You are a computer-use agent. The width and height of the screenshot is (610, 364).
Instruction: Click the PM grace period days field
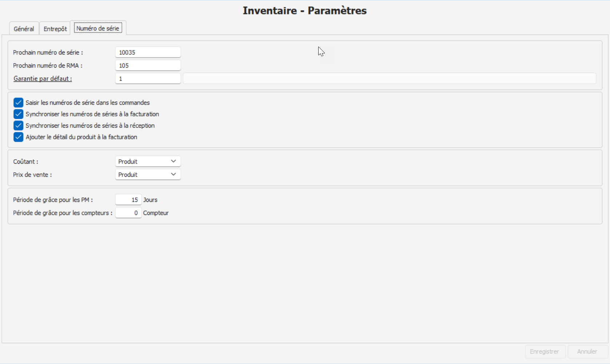coord(128,200)
